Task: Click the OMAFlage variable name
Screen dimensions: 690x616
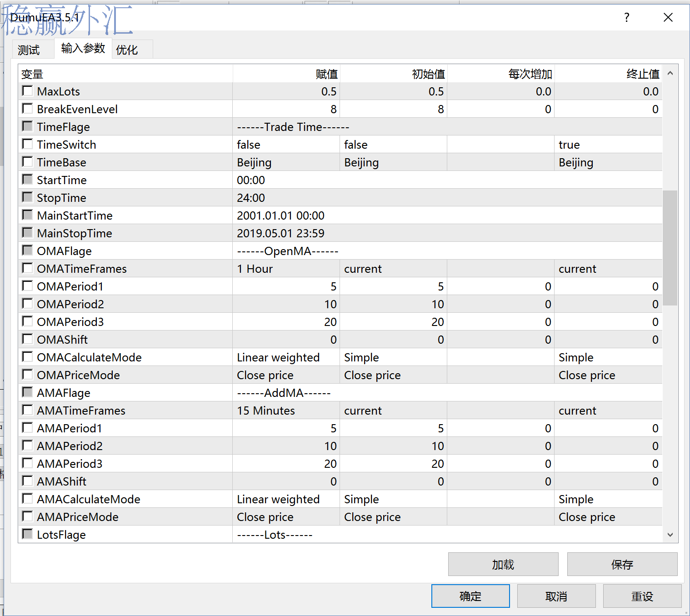Action: click(x=64, y=251)
